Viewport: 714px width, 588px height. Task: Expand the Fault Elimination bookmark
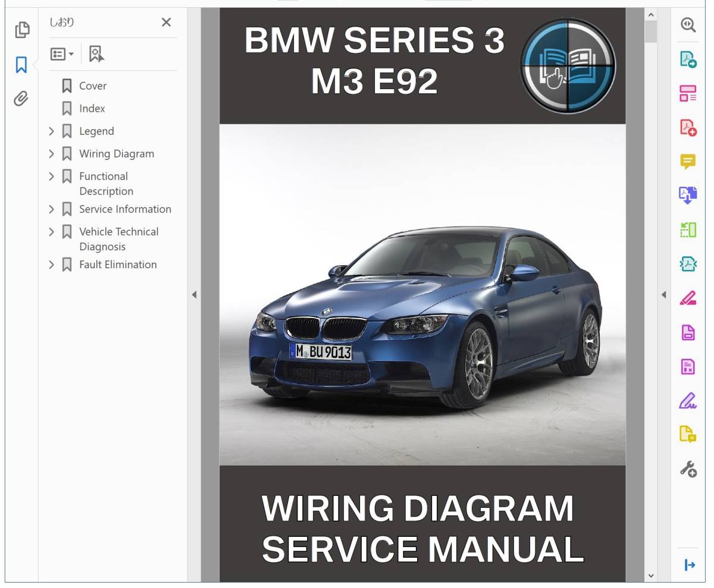[x=51, y=265]
